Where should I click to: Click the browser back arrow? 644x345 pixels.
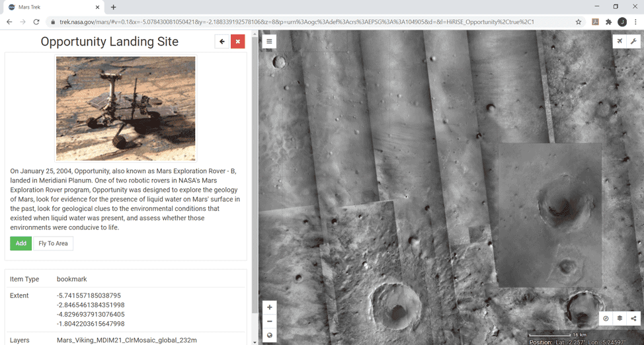coord(9,22)
